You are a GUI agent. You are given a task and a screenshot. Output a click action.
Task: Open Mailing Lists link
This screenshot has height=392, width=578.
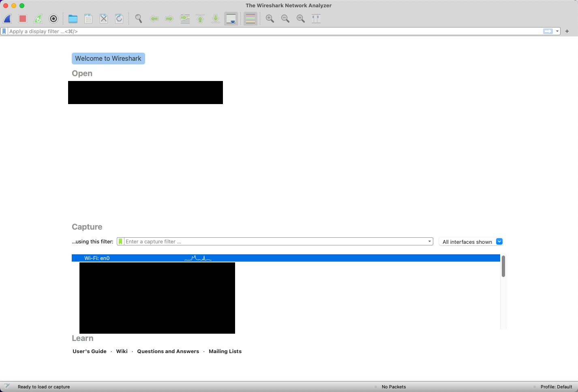pyautogui.click(x=225, y=352)
